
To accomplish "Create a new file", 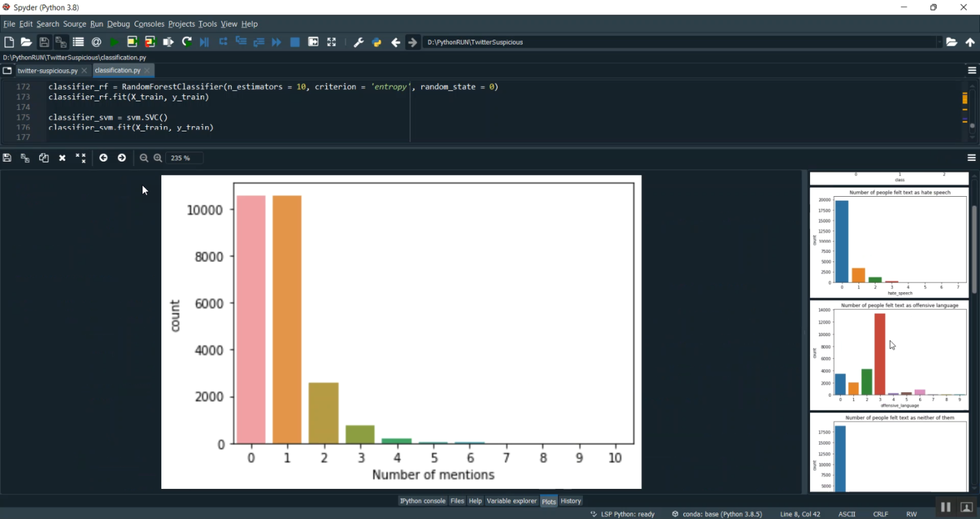I will click(8, 42).
